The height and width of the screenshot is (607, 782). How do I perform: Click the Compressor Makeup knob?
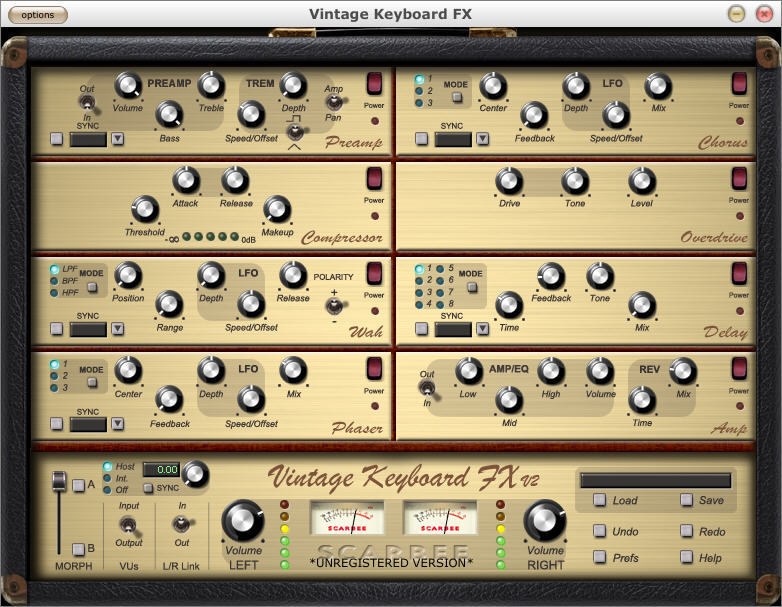pos(277,209)
